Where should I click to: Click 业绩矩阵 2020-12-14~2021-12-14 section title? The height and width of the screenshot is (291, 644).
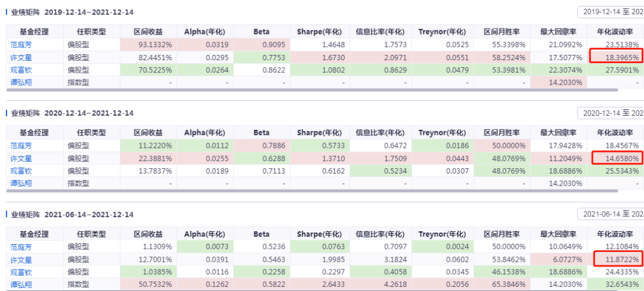click(x=72, y=113)
